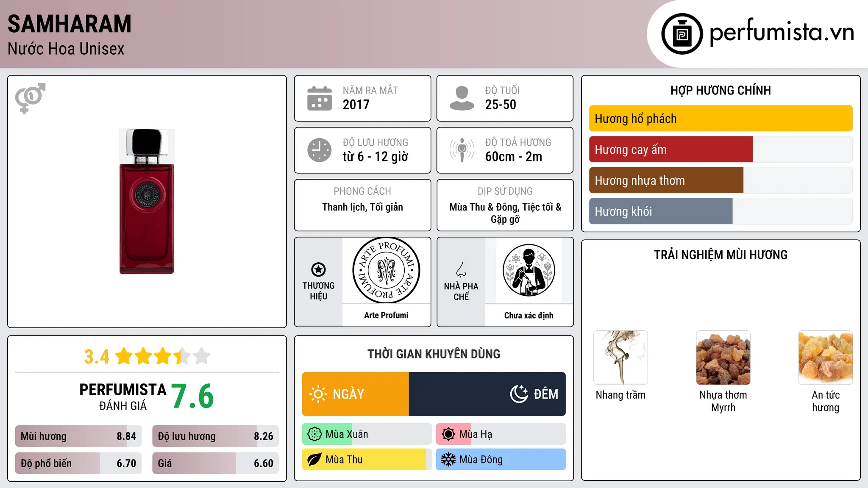Click the Mùa Đông season bar
The image size is (868, 488).
tap(501, 460)
